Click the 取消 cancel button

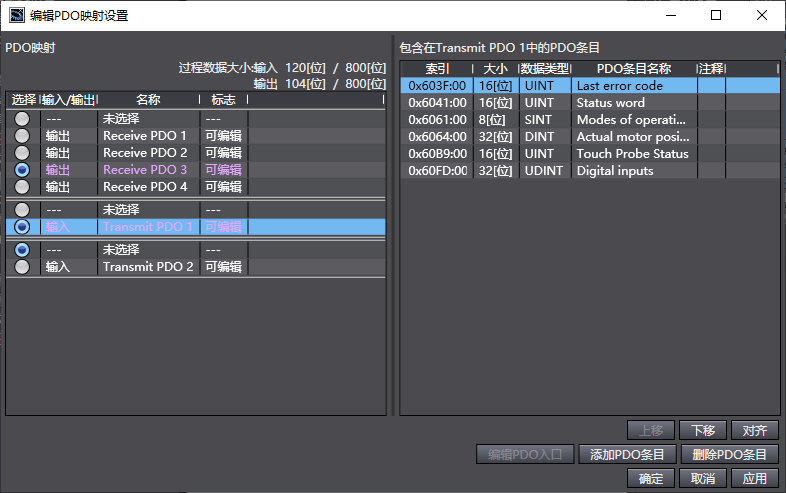pyautogui.click(x=703, y=479)
